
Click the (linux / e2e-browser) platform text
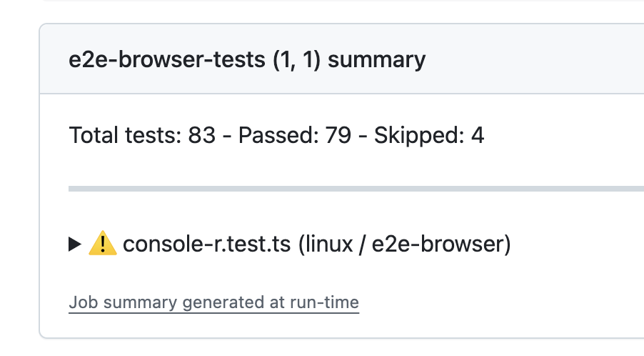(405, 244)
